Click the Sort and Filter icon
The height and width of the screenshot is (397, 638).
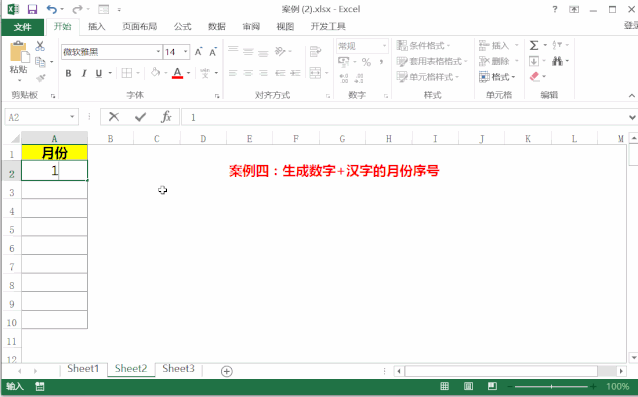point(557,45)
